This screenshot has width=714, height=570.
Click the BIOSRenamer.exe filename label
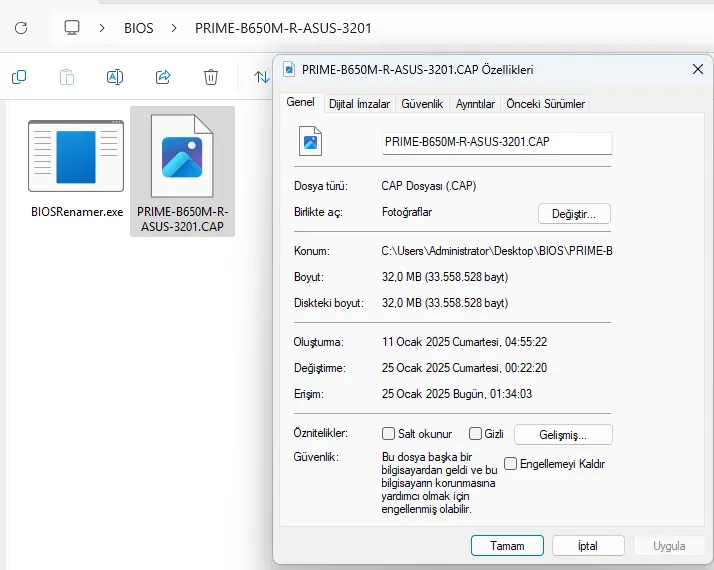[77, 212]
